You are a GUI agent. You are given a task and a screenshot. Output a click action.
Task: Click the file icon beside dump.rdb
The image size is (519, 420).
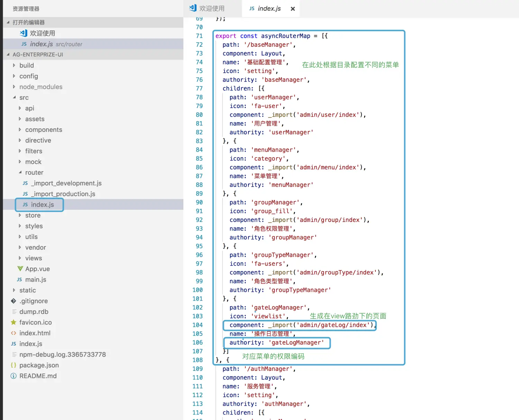[14, 312]
